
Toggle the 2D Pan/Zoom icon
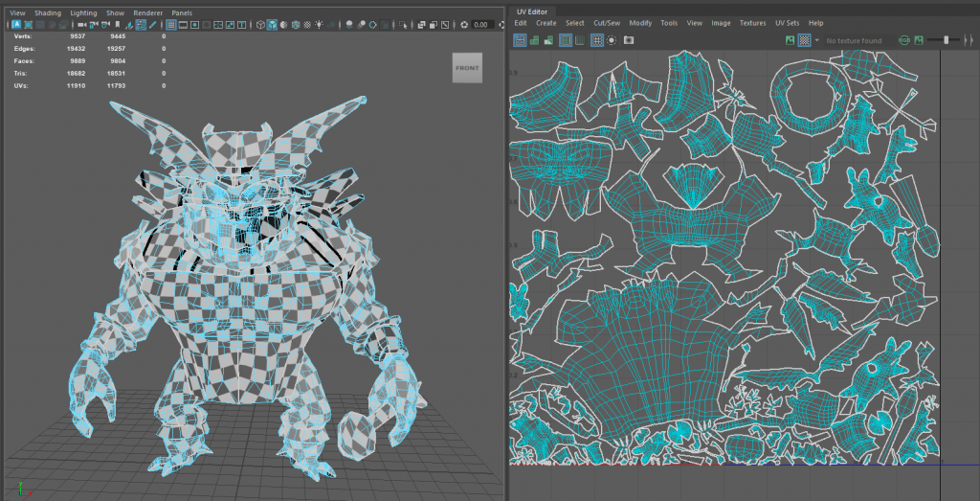[141, 25]
